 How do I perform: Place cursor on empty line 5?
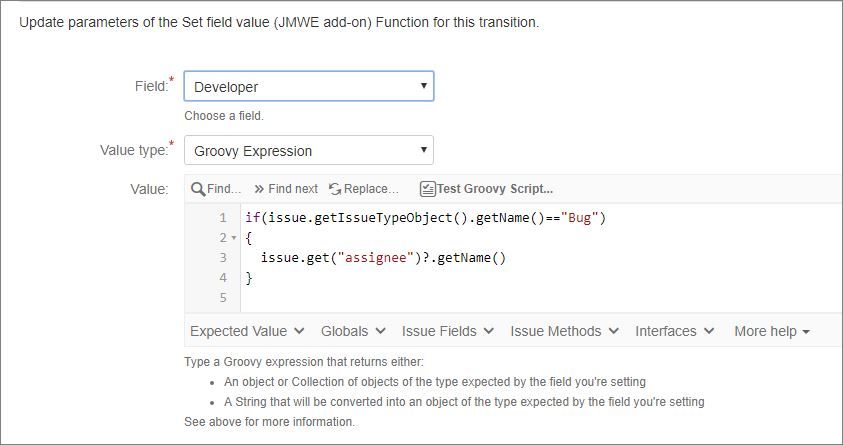point(400,298)
